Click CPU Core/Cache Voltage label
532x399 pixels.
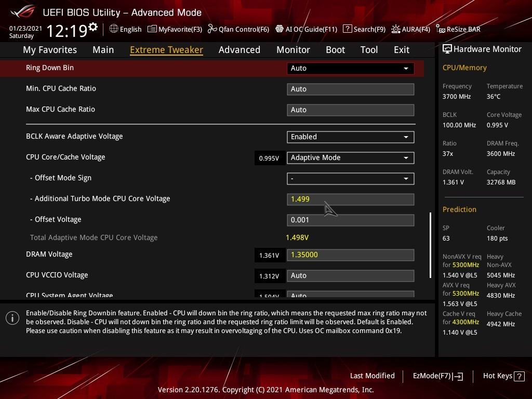point(65,157)
